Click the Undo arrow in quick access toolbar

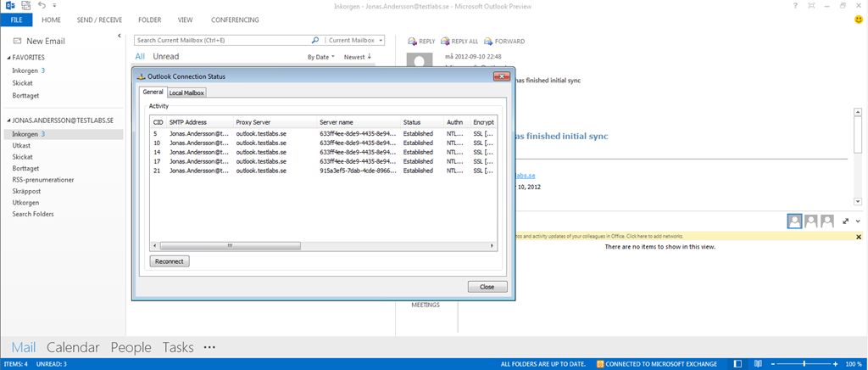[x=42, y=6]
